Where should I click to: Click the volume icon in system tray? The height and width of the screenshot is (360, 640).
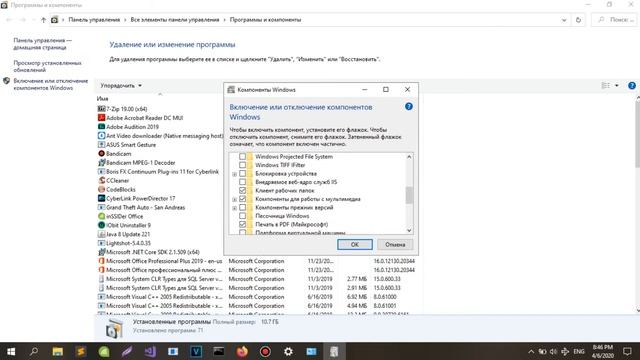553,351
